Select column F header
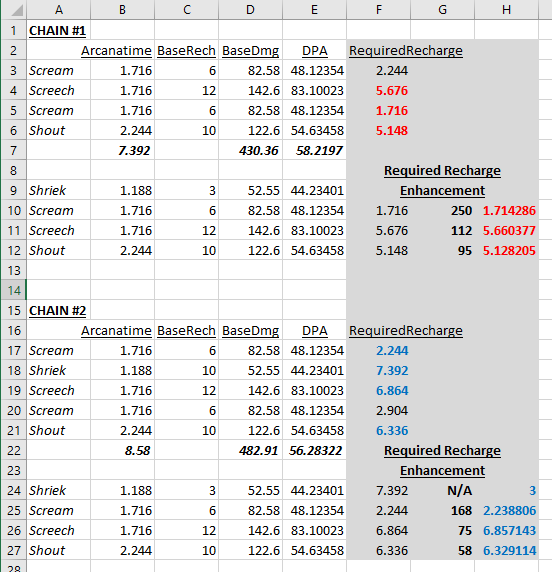Screen dimensions: 552x572 [x=379, y=9]
